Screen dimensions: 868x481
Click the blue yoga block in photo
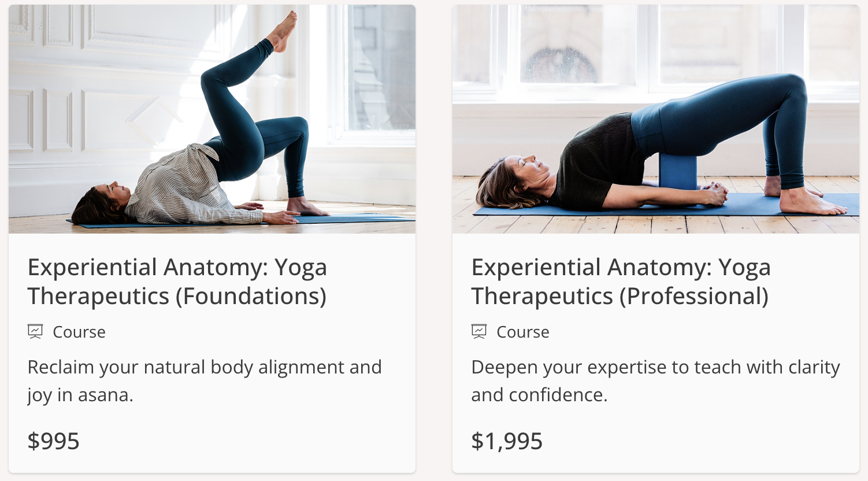(678, 172)
